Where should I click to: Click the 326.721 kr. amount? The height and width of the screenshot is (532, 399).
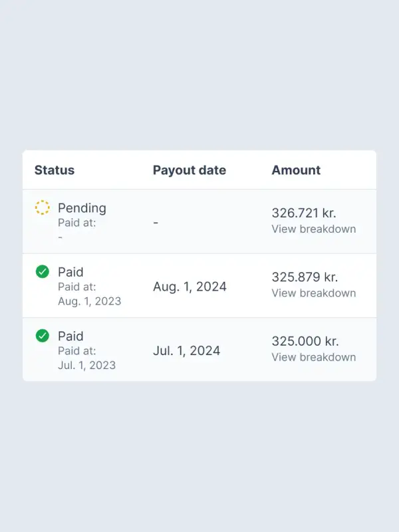(304, 213)
